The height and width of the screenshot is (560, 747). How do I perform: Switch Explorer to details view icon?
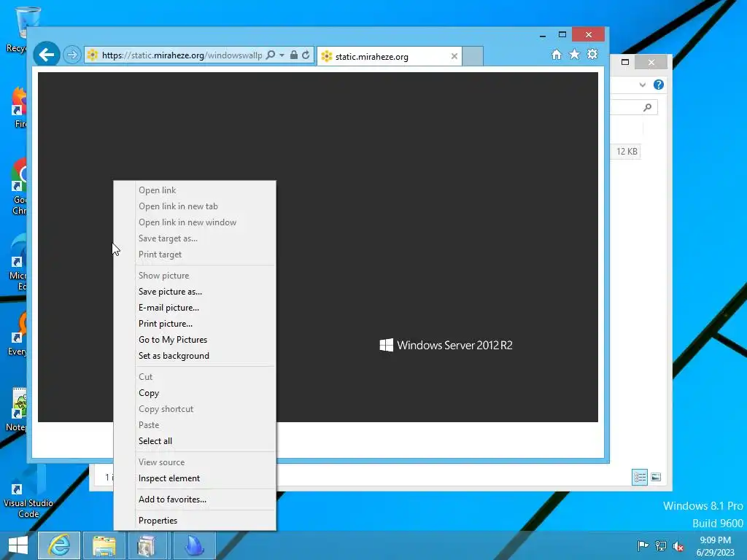point(639,477)
